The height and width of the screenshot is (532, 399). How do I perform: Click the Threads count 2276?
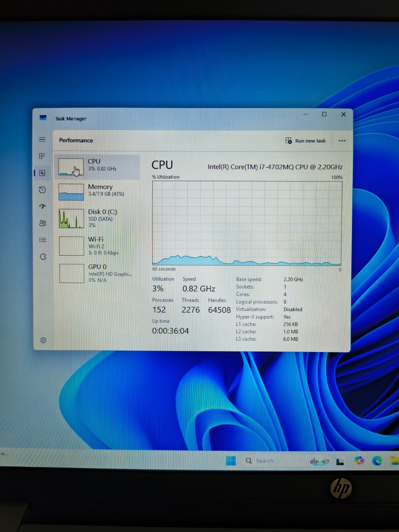[191, 310]
